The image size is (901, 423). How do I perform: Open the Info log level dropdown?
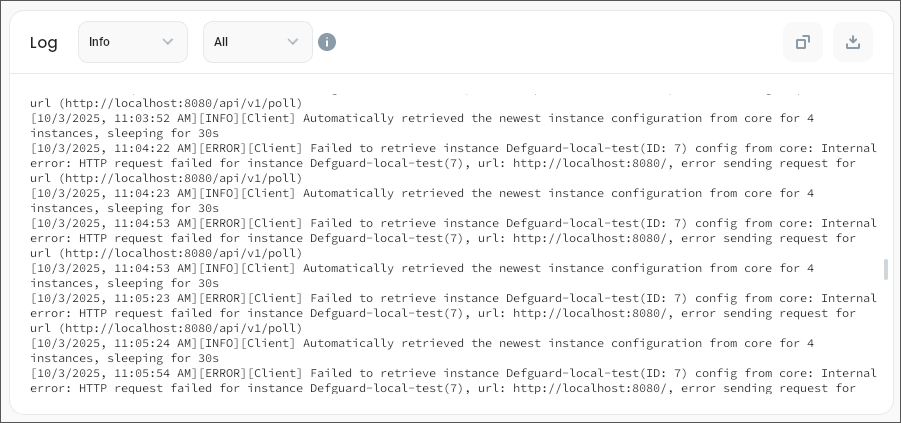point(132,42)
